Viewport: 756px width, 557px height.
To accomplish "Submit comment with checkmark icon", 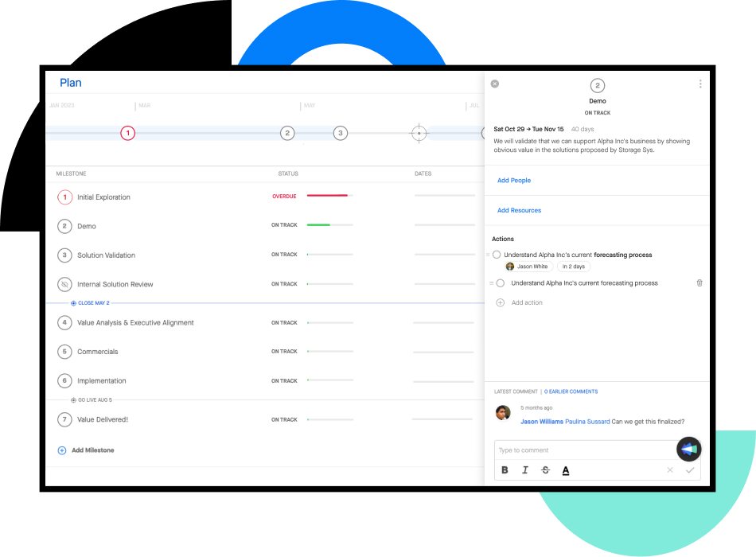I will [x=690, y=470].
